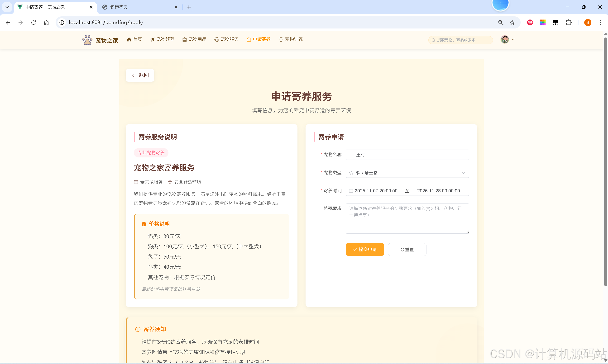Click the browser back arrow
This screenshot has height=364, width=608.
(8, 23)
